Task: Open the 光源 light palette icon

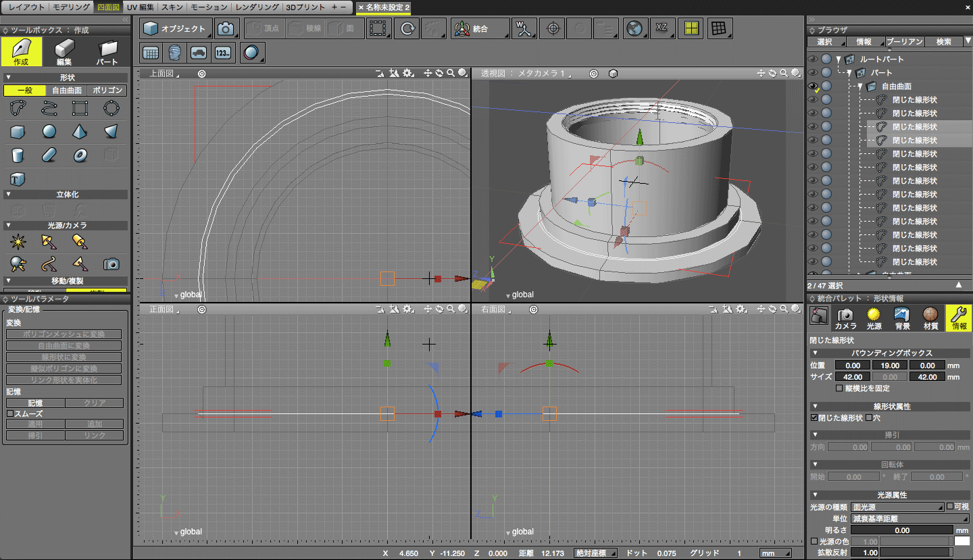Action: 874,317
